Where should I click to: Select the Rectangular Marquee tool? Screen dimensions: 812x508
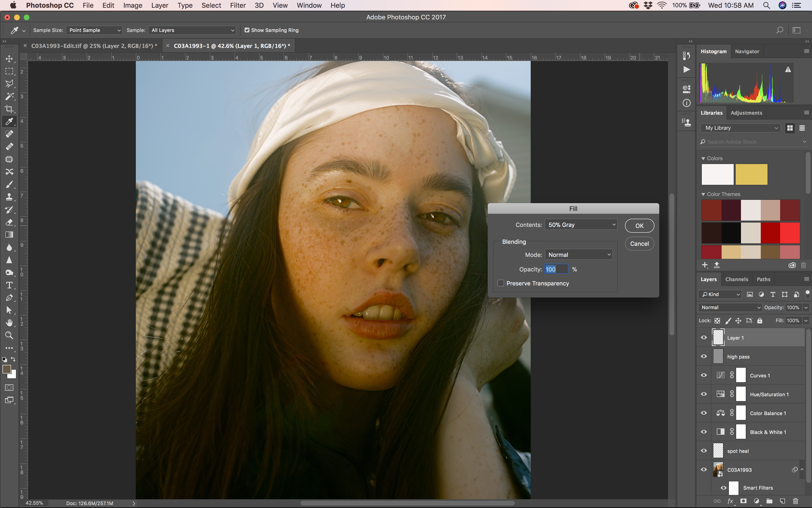(x=9, y=71)
